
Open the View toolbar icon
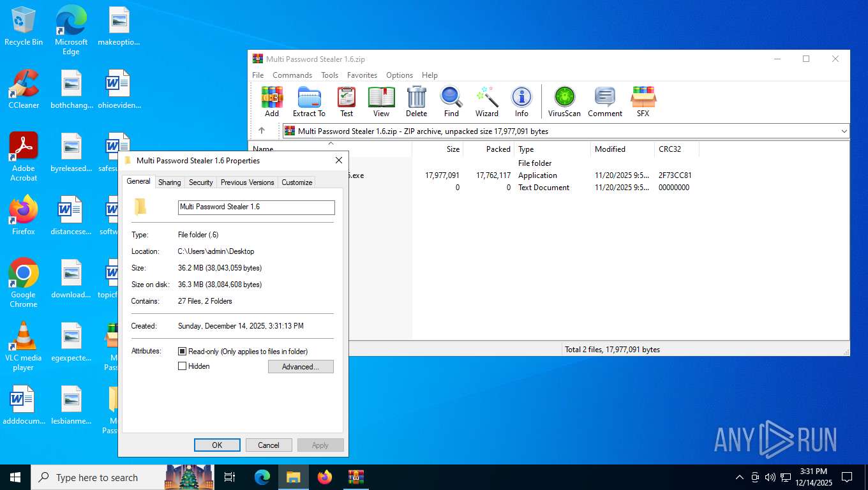coord(381,102)
